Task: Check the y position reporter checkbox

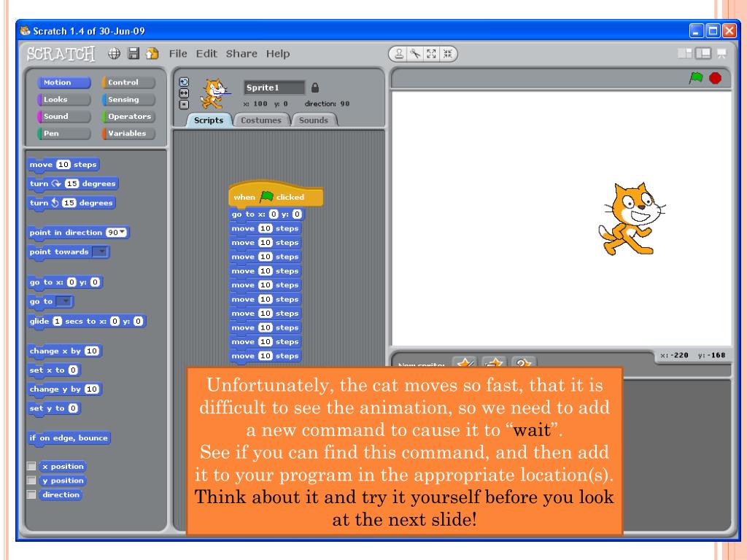Action: [x=31, y=480]
